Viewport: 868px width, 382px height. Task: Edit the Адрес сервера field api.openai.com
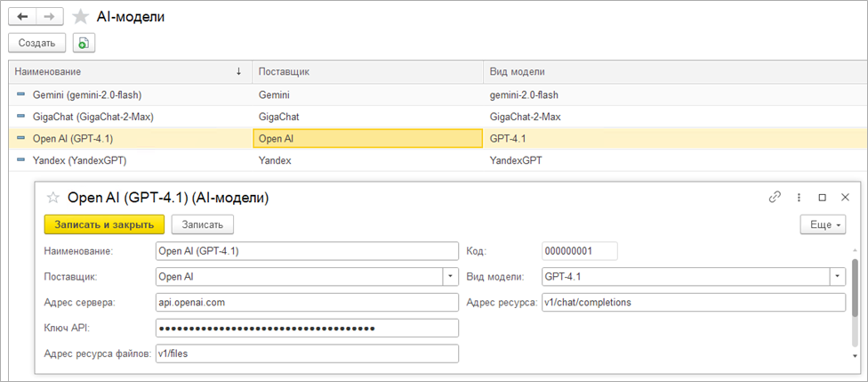click(x=307, y=303)
